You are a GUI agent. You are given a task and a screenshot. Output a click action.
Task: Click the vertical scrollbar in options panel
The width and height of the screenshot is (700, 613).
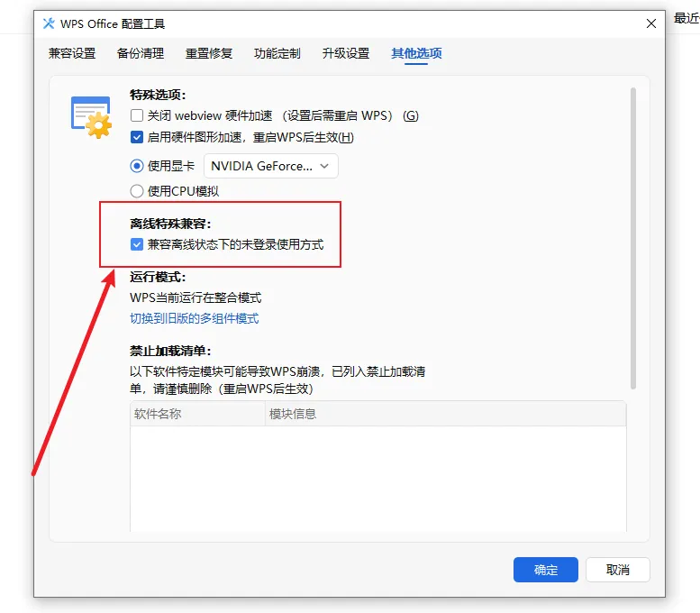click(x=633, y=239)
